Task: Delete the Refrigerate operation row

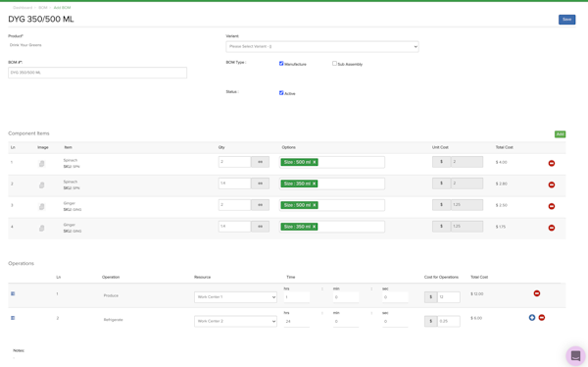Action: (x=542, y=318)
